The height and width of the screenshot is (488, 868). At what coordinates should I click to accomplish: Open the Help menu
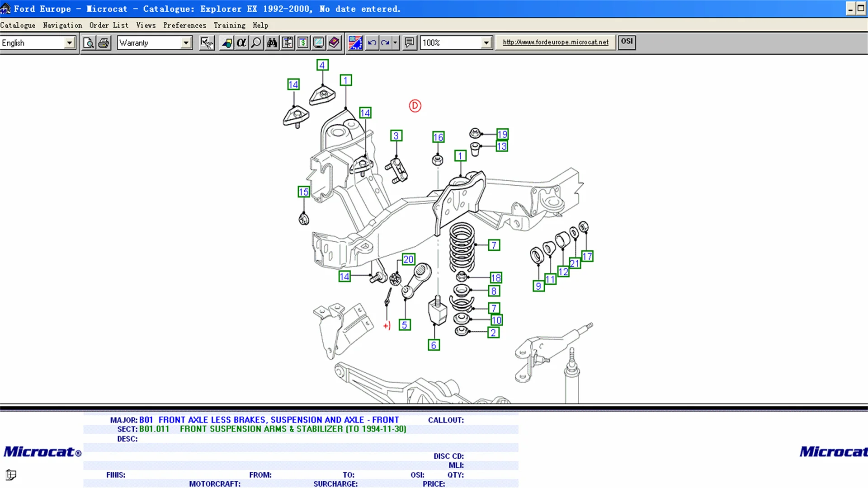[260, 25]
